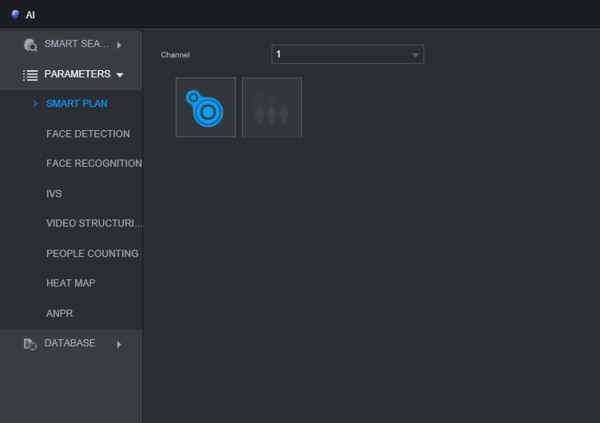Click the Database section label
Image resolution: width=600 pixels, height=423 pixels.
click(x=70, y=343)
